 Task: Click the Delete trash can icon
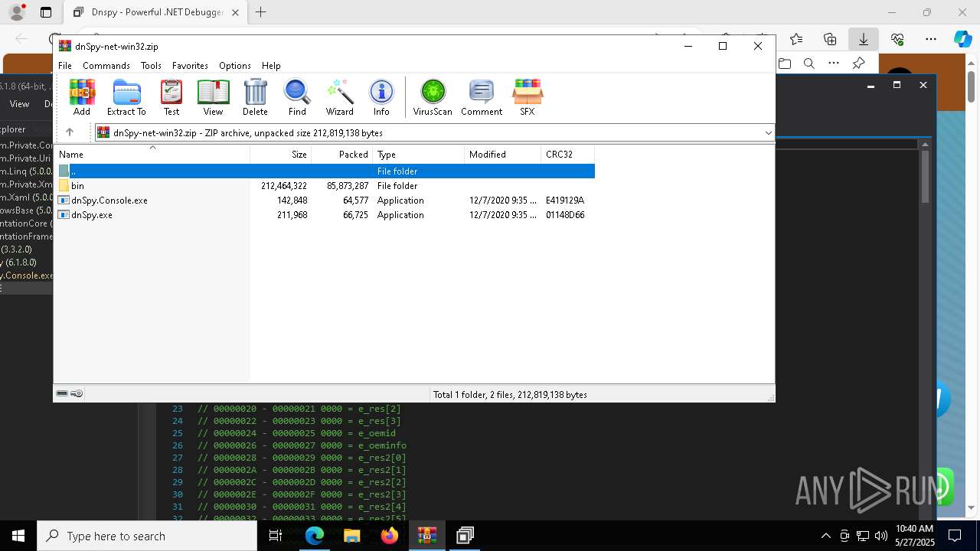[255, 97]
